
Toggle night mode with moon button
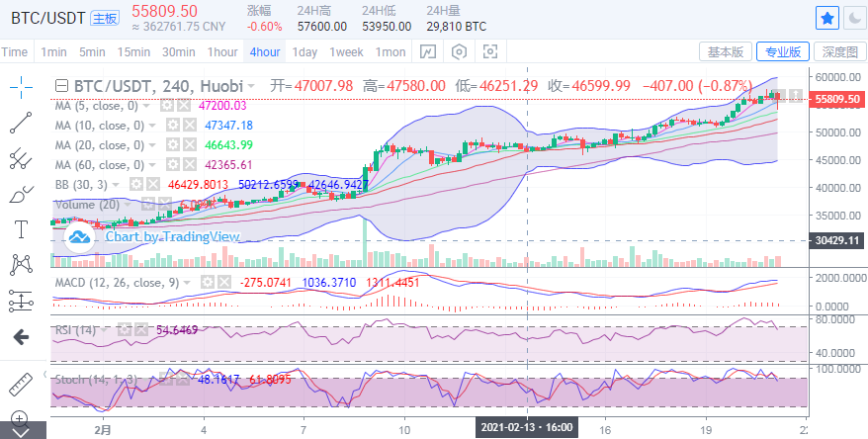coord(854,19)
